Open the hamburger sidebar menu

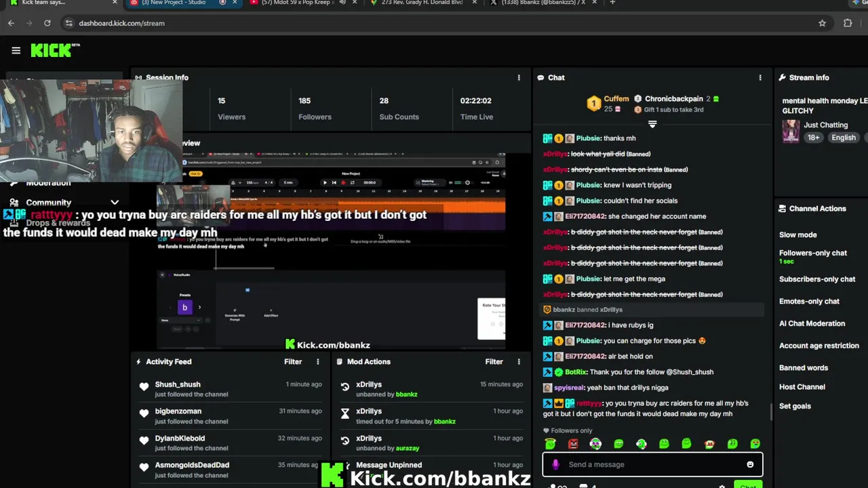tap(16, 50)
